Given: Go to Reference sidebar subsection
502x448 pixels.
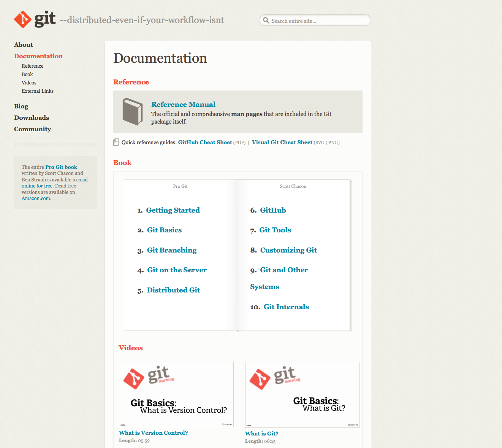Looking at the screenshot, I should [32, 66].
